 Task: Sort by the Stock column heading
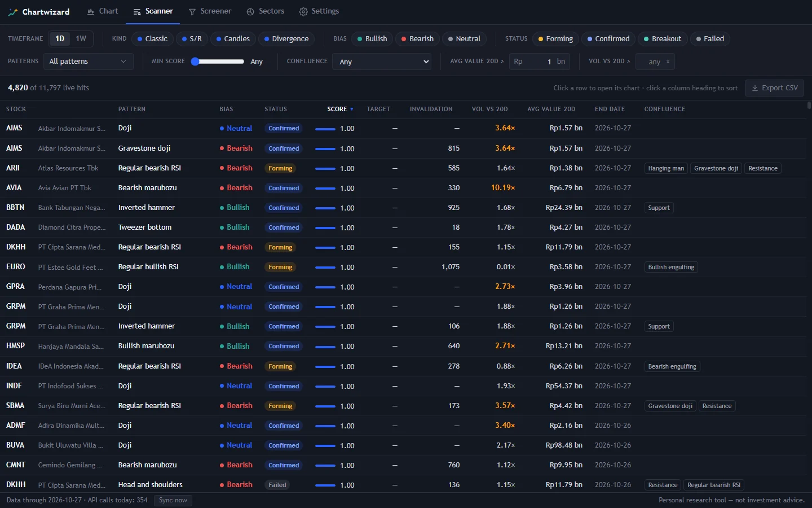point(16,109)
